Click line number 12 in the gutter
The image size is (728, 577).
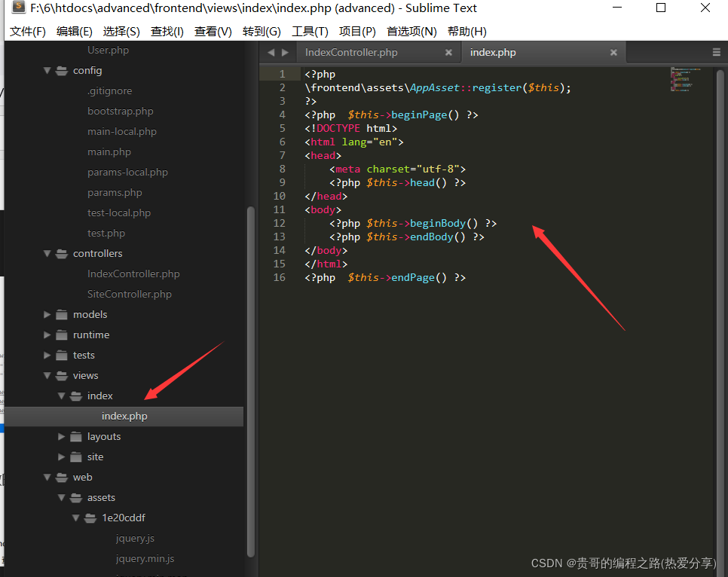click(x=279, y=223)
